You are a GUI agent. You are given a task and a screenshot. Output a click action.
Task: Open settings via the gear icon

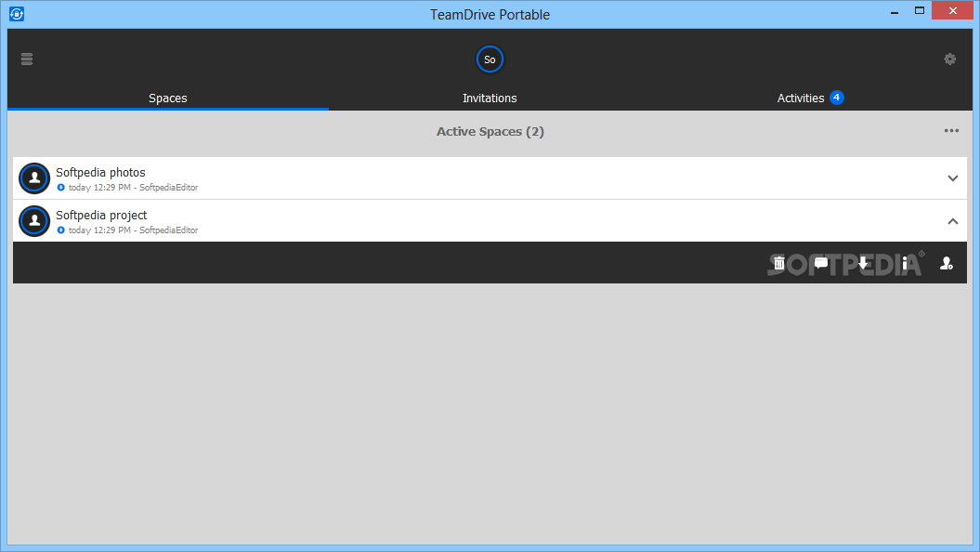pyautogui.click(x=950, y=59)
